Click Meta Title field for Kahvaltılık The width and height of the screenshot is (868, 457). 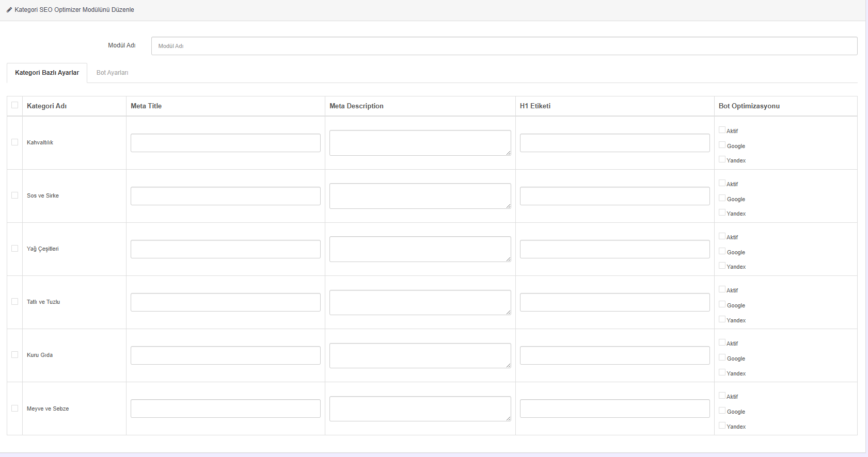coord(226,143)
